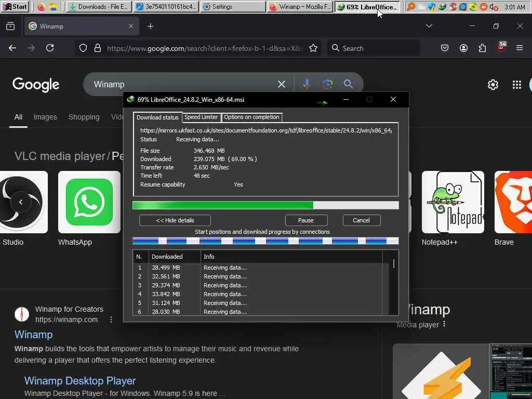532x399 pixels.
Task: Click the Downloaded column header
Action: (x=175, y=257)
